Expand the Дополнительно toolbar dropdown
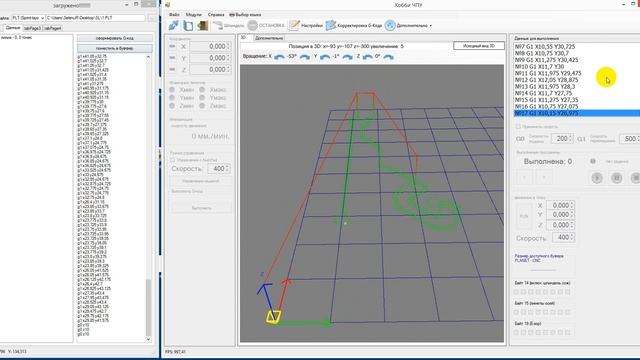This screenshot has width=640, height=360. [x=409, y=25]
